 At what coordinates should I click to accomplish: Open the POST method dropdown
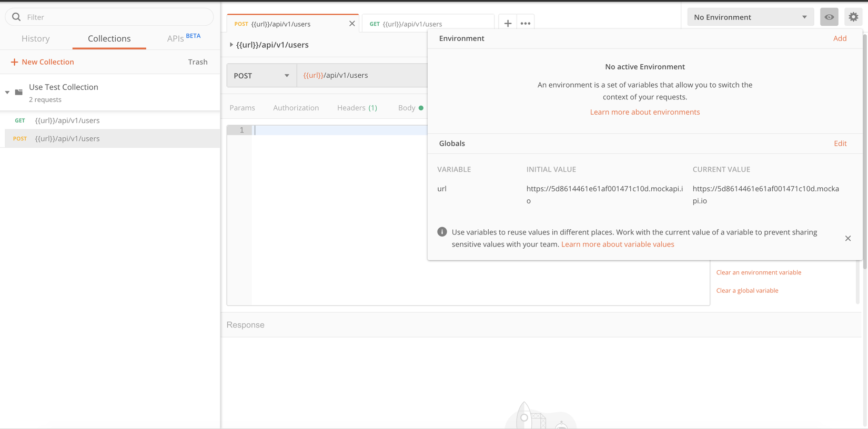coord(261,76)
